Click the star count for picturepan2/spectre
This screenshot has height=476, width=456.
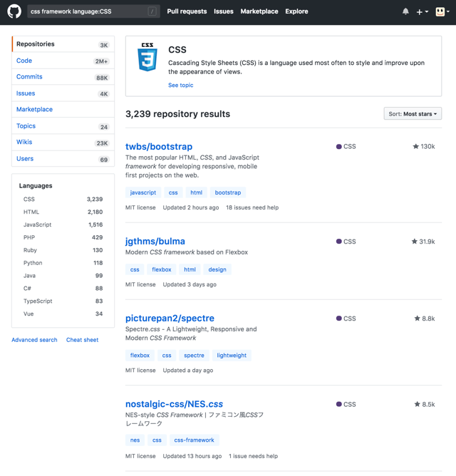[428, 319]
